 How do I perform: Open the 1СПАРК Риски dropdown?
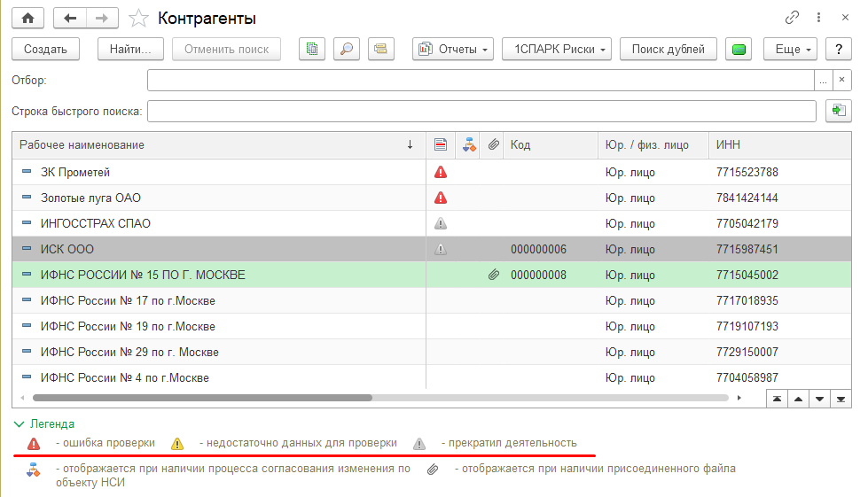click(557, 50)
